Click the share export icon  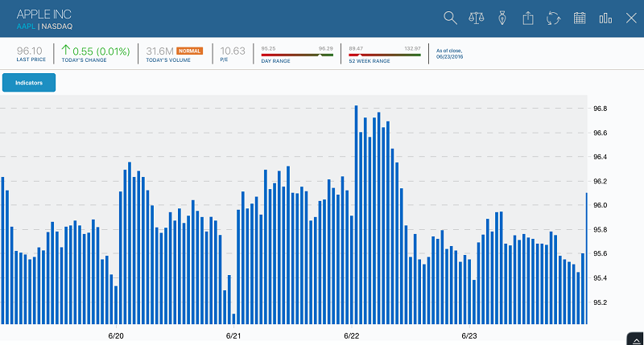tap(528, 18)
